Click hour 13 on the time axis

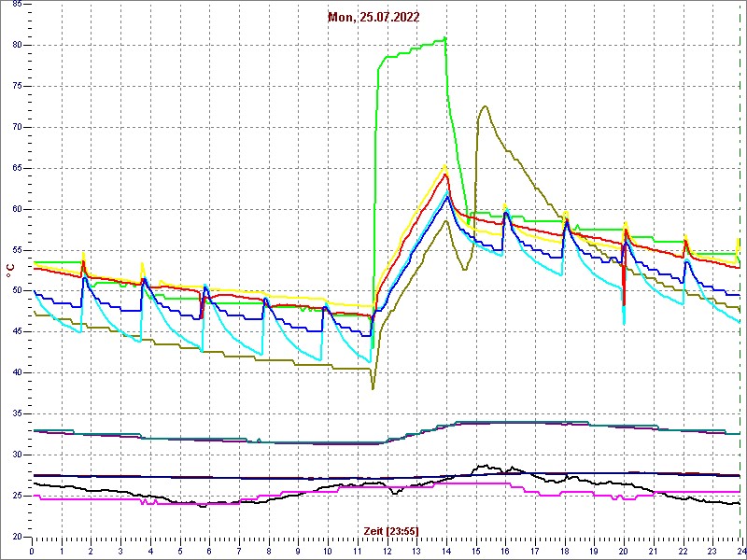[x=416, y=551]
